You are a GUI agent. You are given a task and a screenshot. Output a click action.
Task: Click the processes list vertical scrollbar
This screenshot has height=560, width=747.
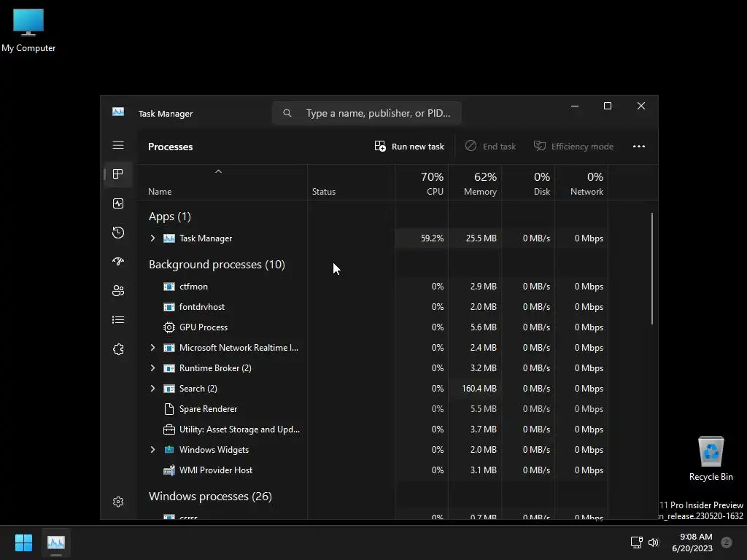651,269
